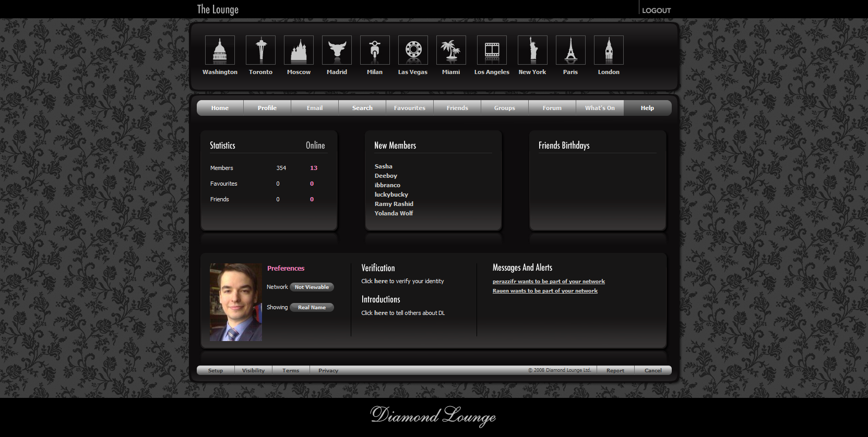Open the Paris Eiffel Tower icon

coord(570,50)
